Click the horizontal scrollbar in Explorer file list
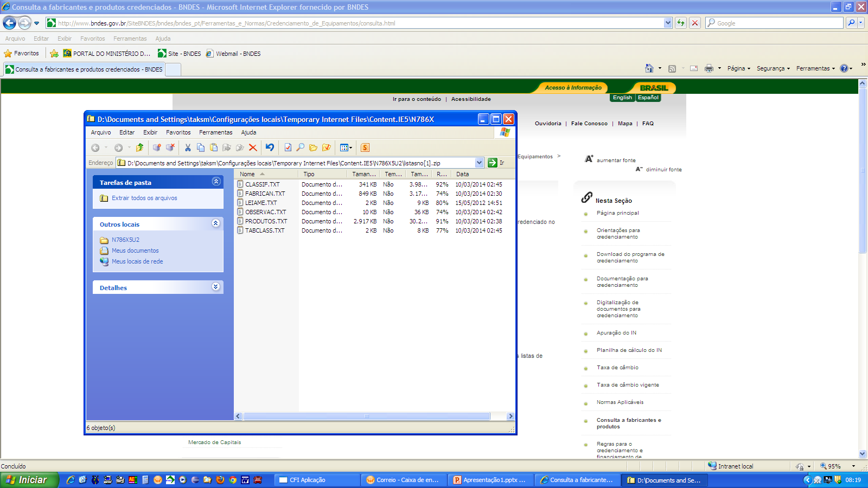 367,416
